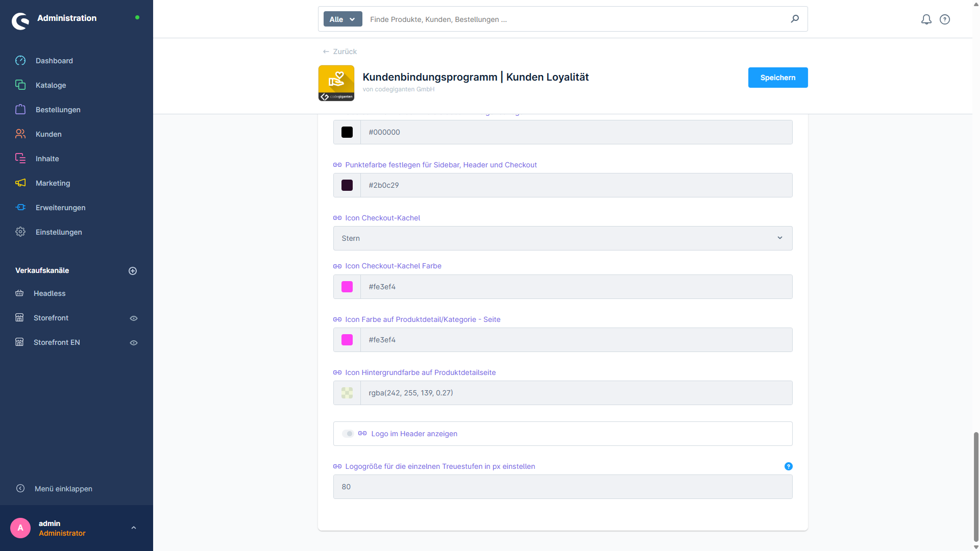
Task: Click the admin avatar icon
Action: pyautogui.click(x=20, y=528)
